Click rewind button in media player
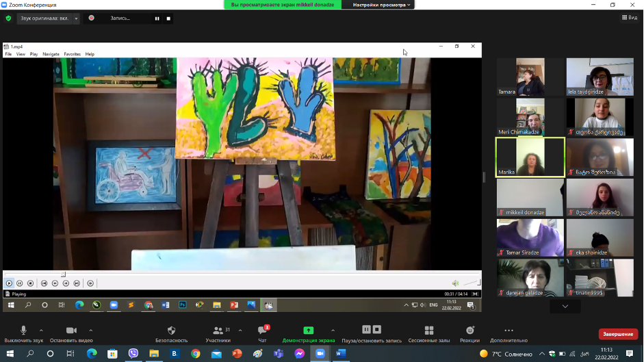Screen dimensions: 644x362 55,283
